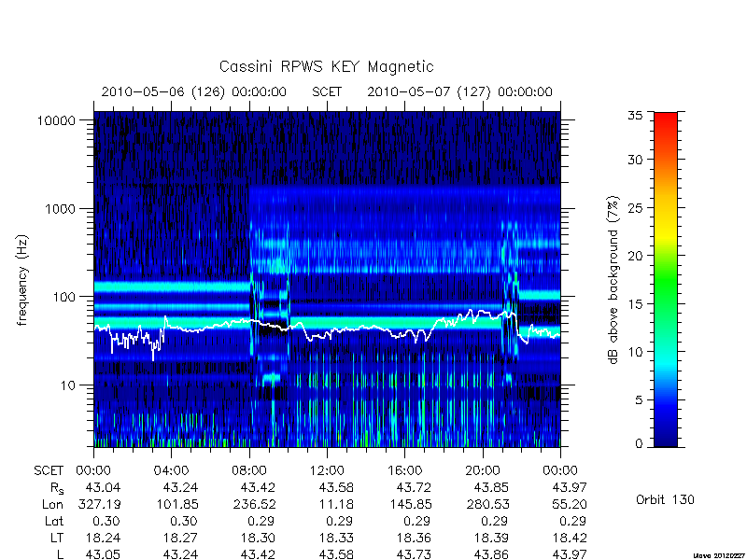The height and width of the screenshot is (560, 747).
Task: Click the LT value 18.24
Action: [103, 539]
